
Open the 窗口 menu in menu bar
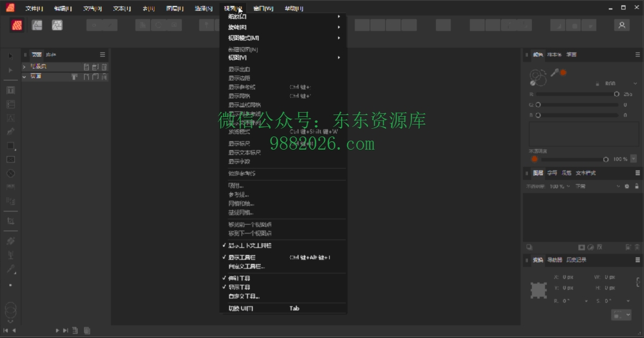263,8
